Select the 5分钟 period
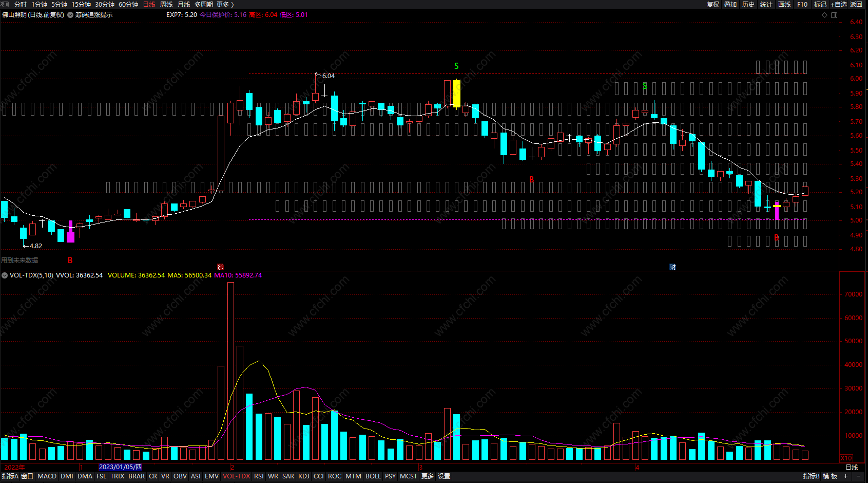 (x=59, y=4)
